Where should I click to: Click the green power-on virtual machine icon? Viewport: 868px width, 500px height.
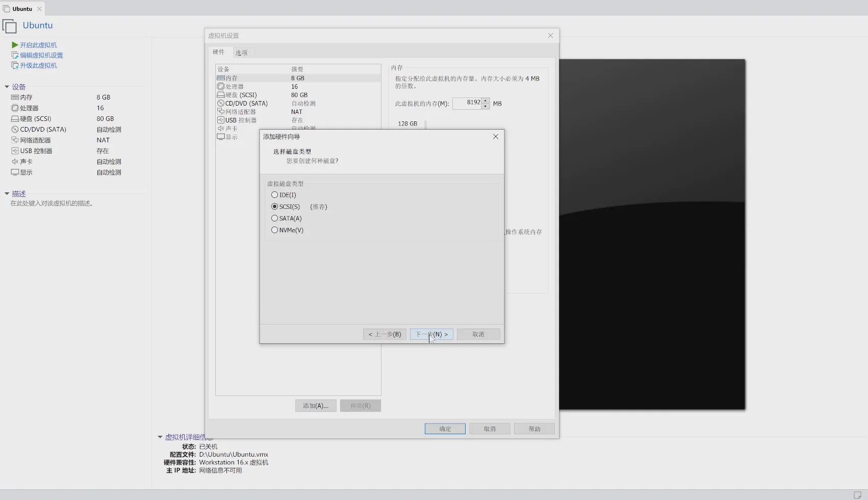pos(15,45)
